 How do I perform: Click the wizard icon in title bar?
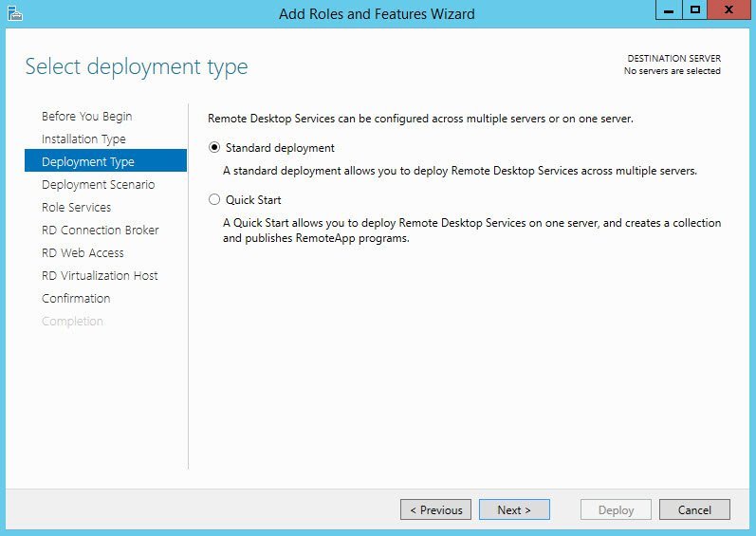click(x=14, y=13)
